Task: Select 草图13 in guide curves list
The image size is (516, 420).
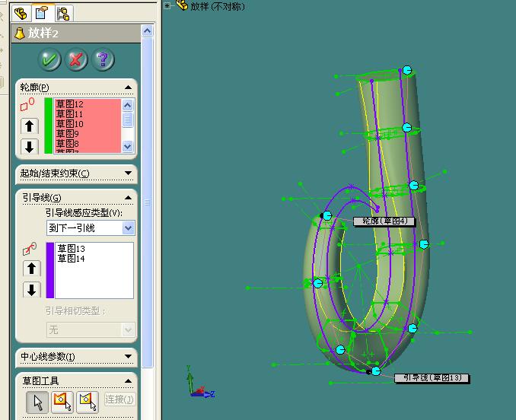Action: [71, 248]
